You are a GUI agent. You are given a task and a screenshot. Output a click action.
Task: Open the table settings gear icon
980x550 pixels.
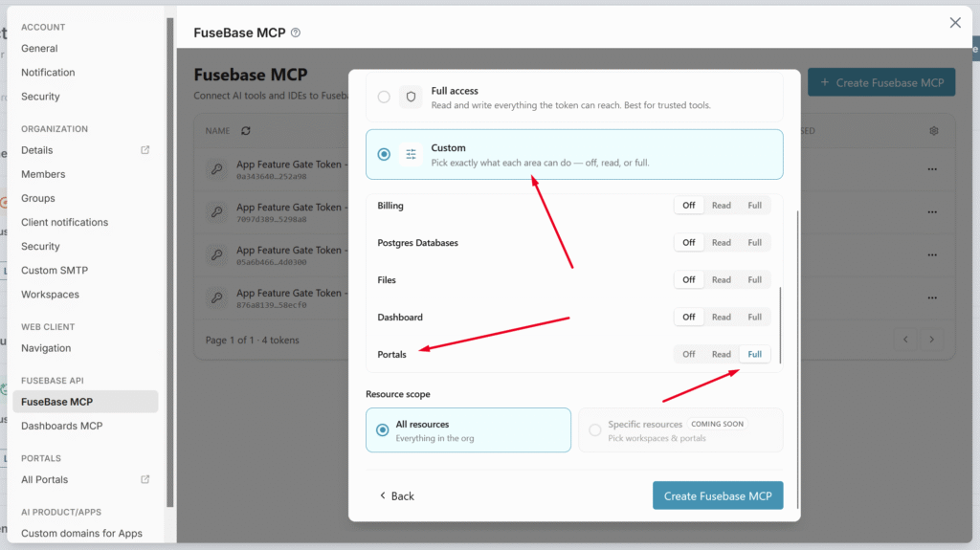pos(934,131)
